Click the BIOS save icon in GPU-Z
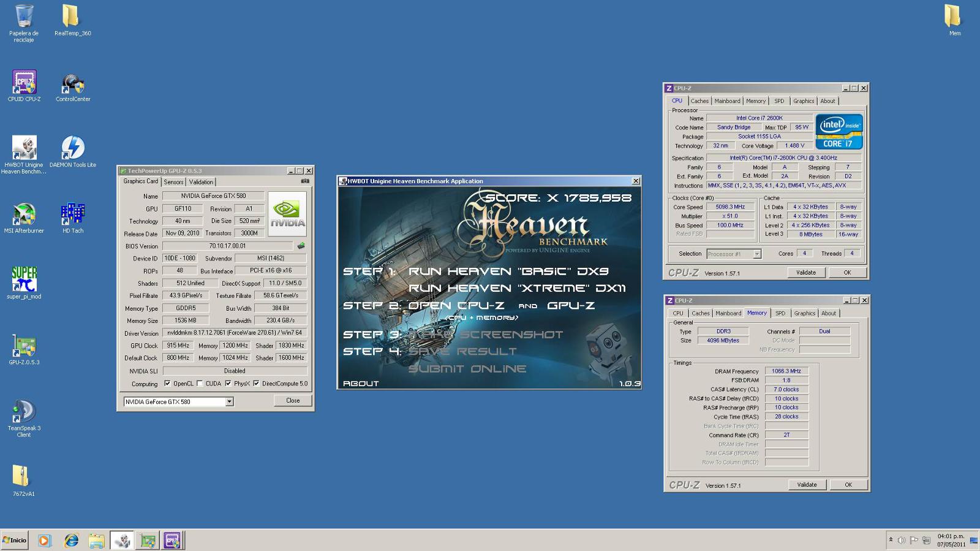Screen dimensions: 980x551 click(x=301, y=246)
